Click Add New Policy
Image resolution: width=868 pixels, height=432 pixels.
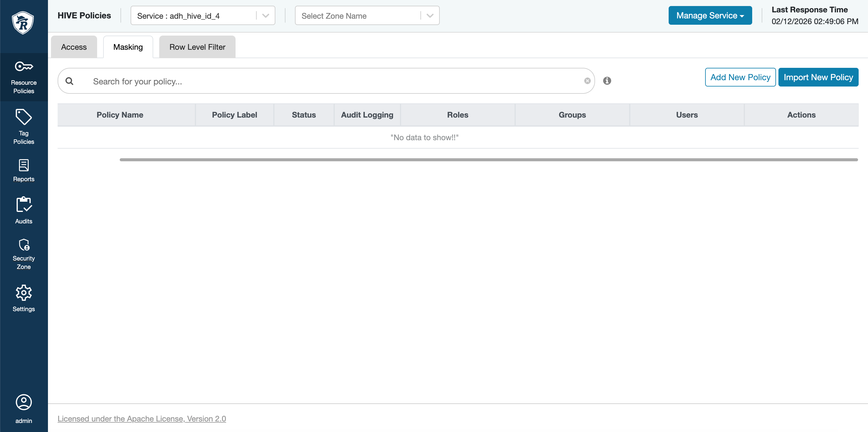(x=740, y=77)
